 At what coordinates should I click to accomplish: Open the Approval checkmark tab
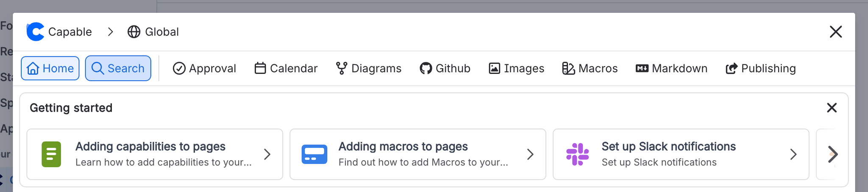tap(204, 68)
